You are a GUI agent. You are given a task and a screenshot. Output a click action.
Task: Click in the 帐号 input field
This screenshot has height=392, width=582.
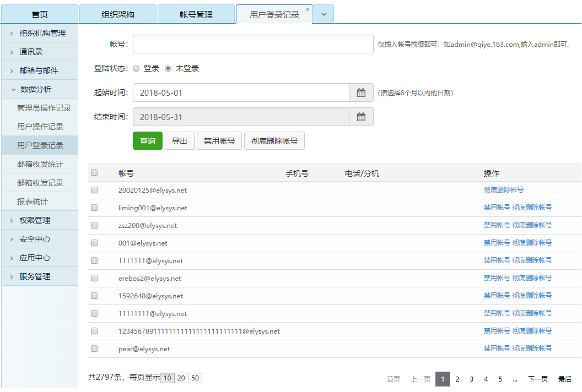253,45
